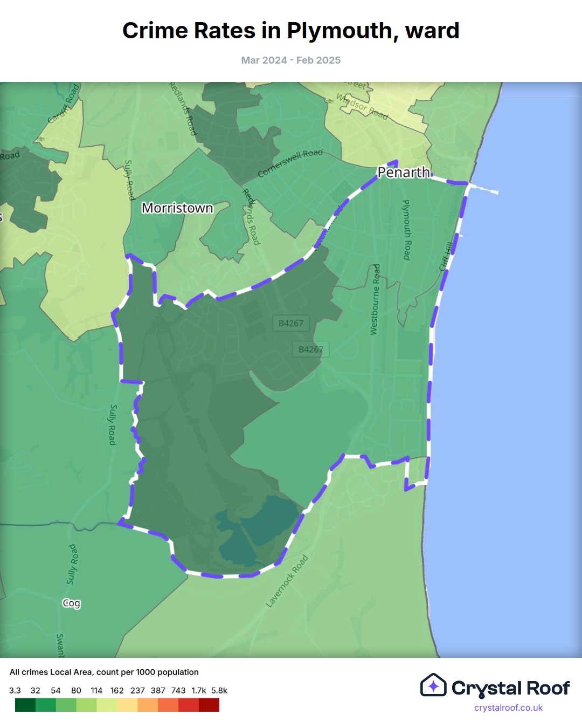Click the Windsor Road label
Viewport: 582px width, 728px height.
[362, 106]
